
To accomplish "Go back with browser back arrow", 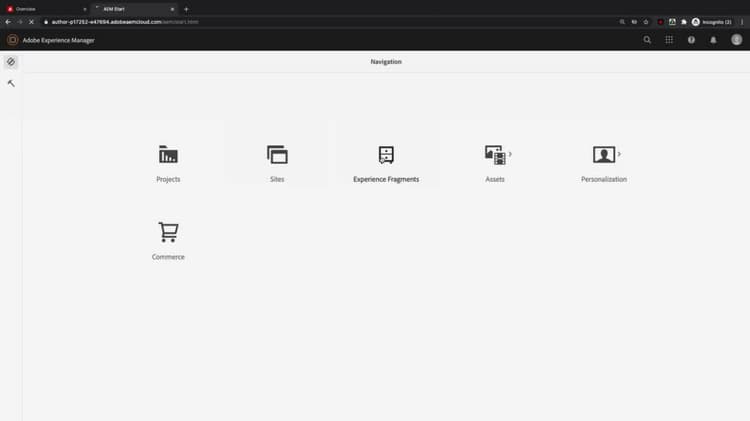I will tap(8, 22).
